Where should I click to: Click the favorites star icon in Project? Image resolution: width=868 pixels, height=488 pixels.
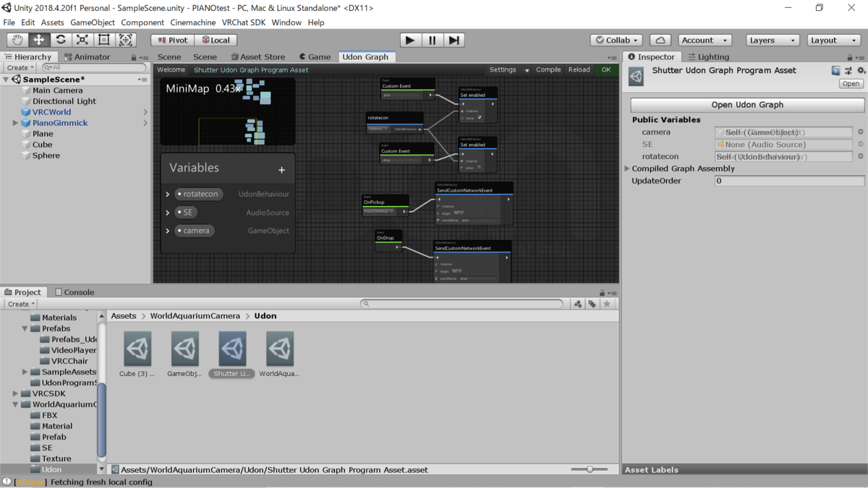point(607,304)
